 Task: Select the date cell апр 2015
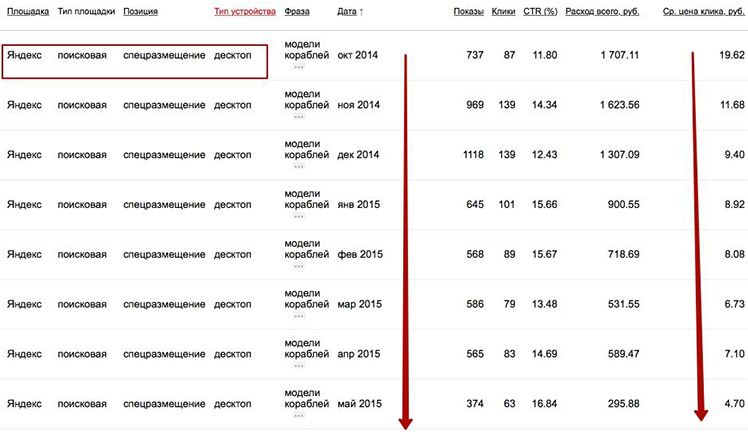pos(359,354)
